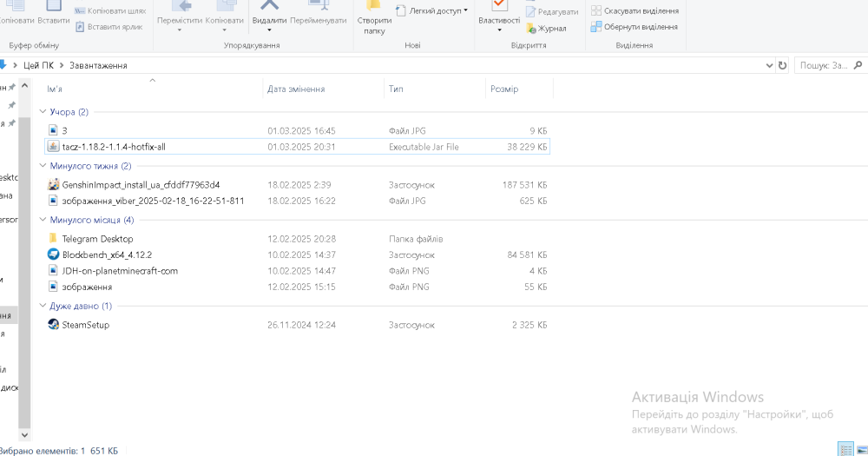Select the SteamSetup icon
The height and width of the screenshot is (456, 868).
point(53,325)
